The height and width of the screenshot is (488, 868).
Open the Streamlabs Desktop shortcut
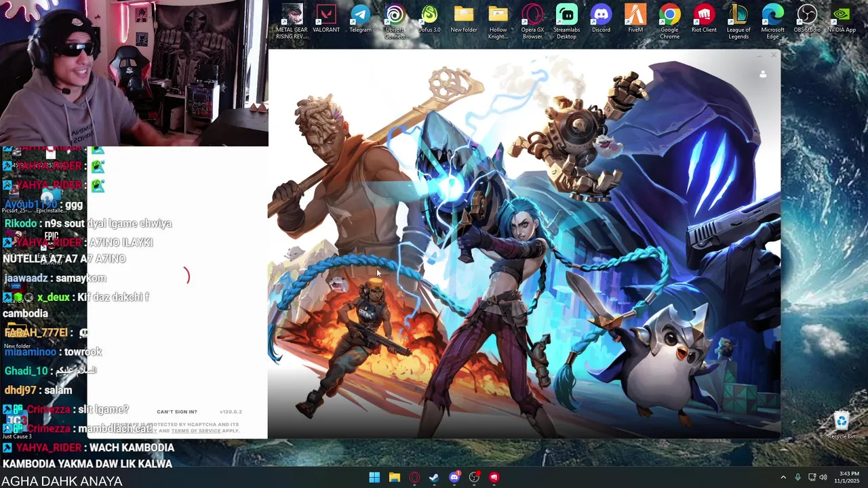[566, 22]
